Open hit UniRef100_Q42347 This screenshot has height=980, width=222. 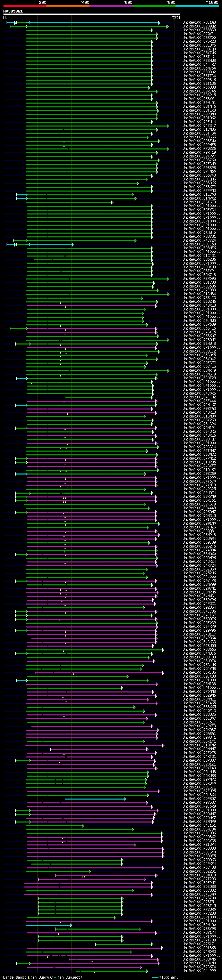(199, 126)
